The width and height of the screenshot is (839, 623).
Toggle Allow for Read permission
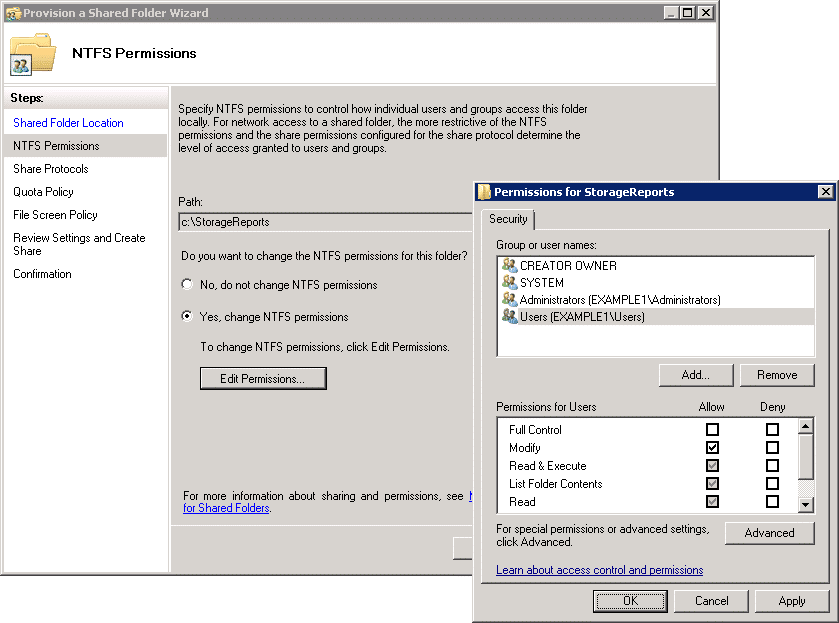coord(712,502)
